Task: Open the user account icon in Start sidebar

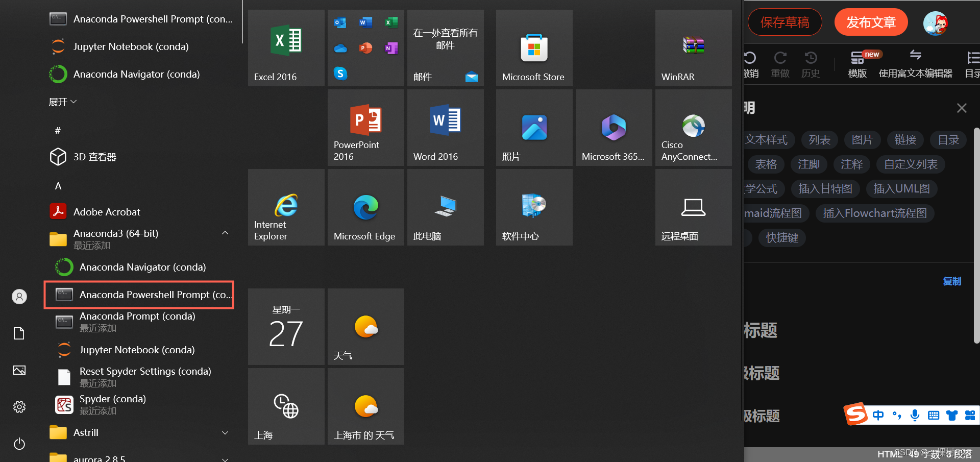Action: (19, 297)
